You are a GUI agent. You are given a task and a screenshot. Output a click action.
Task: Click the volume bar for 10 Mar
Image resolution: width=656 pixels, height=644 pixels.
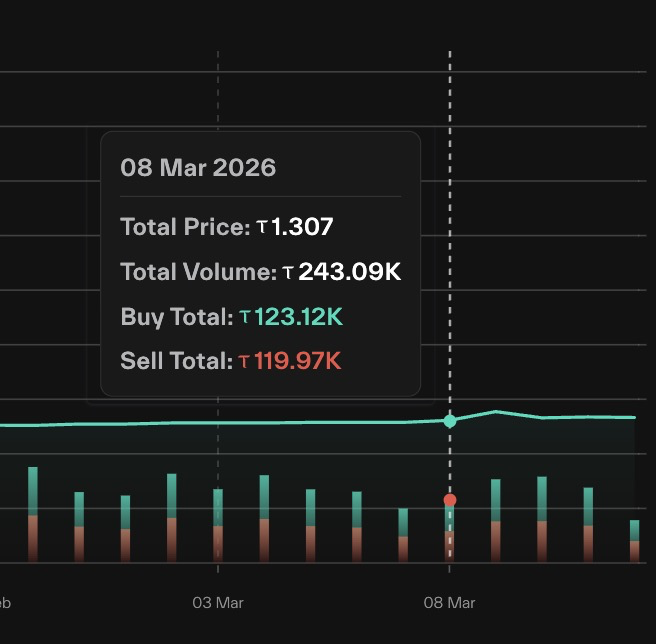(542, 519)
